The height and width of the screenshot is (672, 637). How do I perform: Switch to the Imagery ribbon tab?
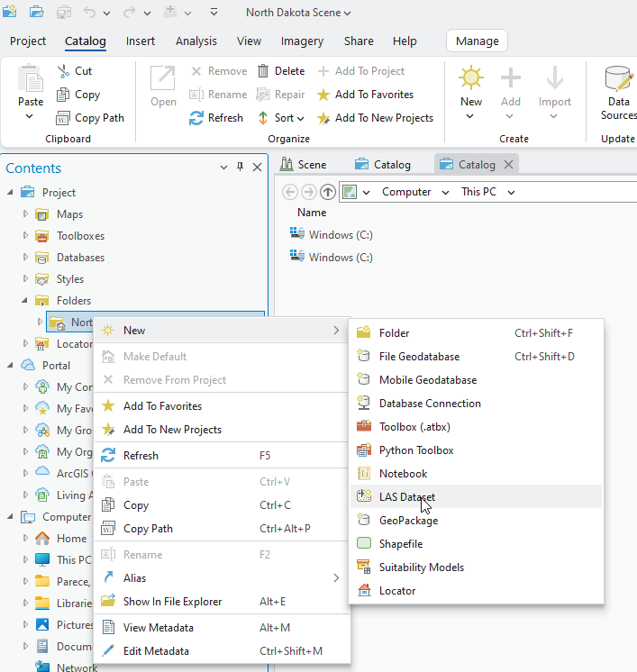[x=302, y=41]
